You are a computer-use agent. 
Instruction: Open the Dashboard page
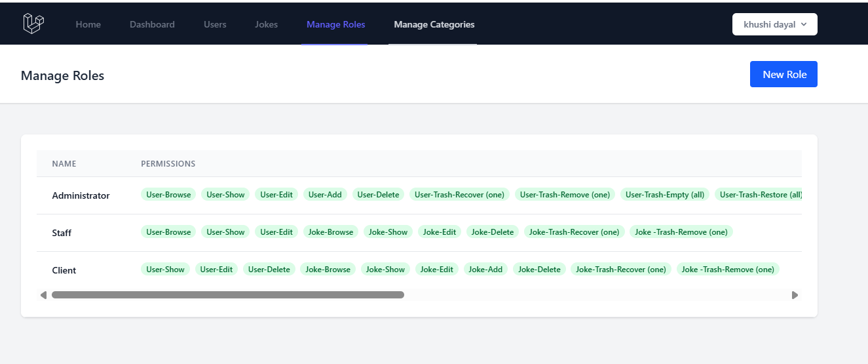click(x=152, y=24)
